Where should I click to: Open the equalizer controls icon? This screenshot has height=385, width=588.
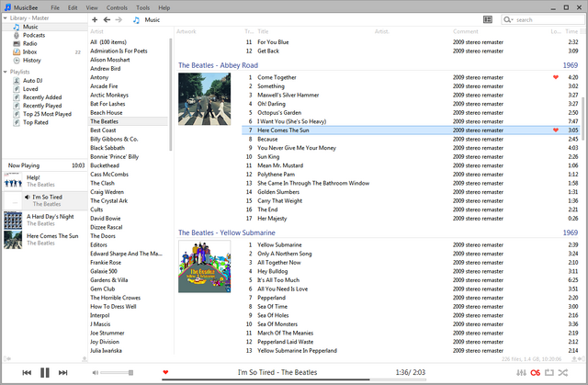[x=520, y=372]
